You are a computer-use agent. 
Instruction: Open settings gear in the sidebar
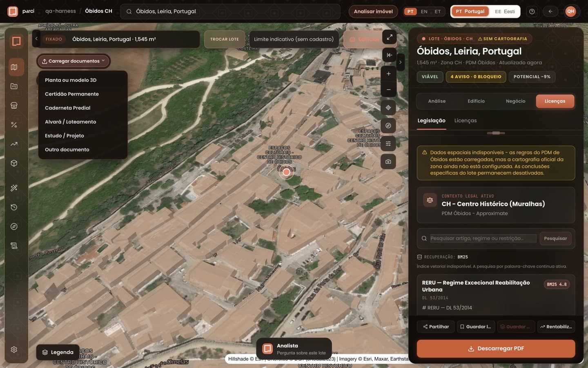(x=14, y=350)
